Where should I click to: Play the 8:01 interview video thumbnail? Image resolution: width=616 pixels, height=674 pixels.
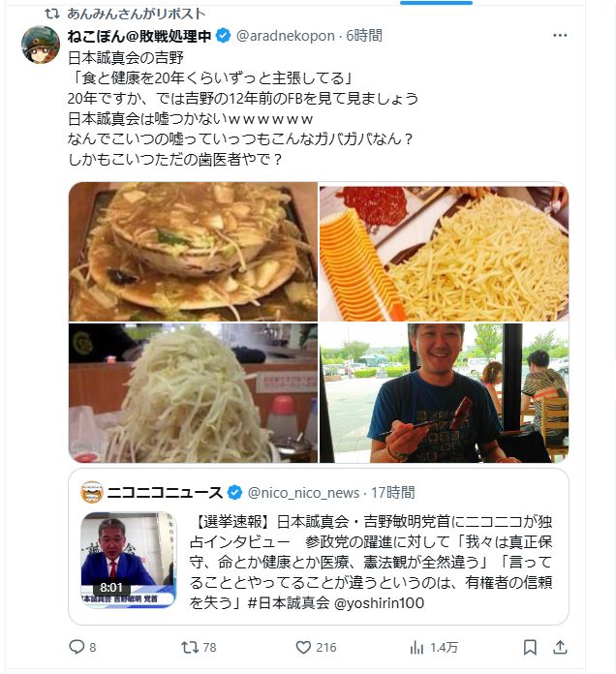click(129, 560)
